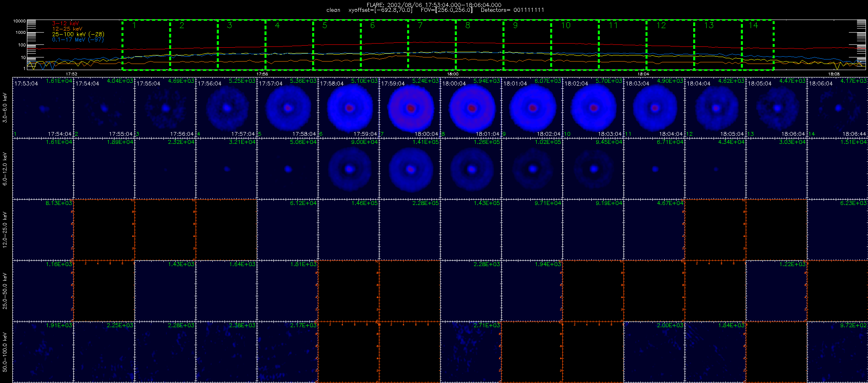Click the 3.0-6.0 keV row label

coord(5,108)
